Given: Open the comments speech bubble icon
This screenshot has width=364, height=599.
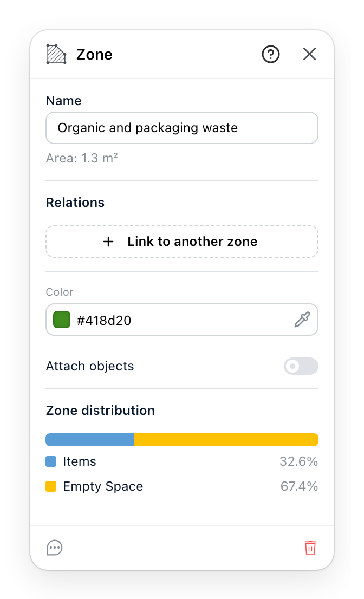Looking at the screenshot, I should pyautogui.click(x=55, y=548).
